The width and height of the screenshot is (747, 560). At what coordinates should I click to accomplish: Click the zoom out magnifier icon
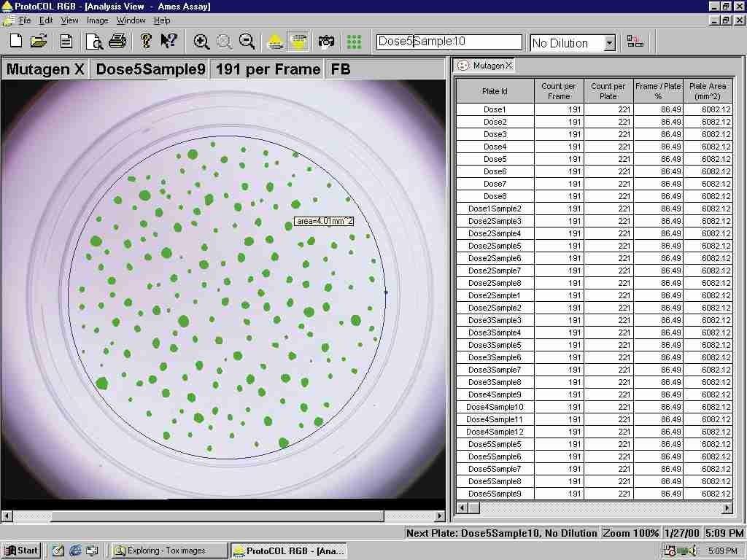click(247, 42)
